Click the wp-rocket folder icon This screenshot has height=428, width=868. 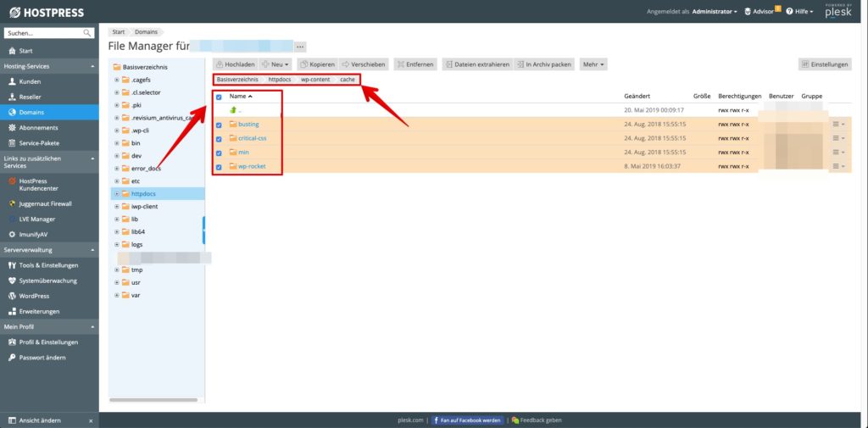pyautogui.click(x=233, y=166)
